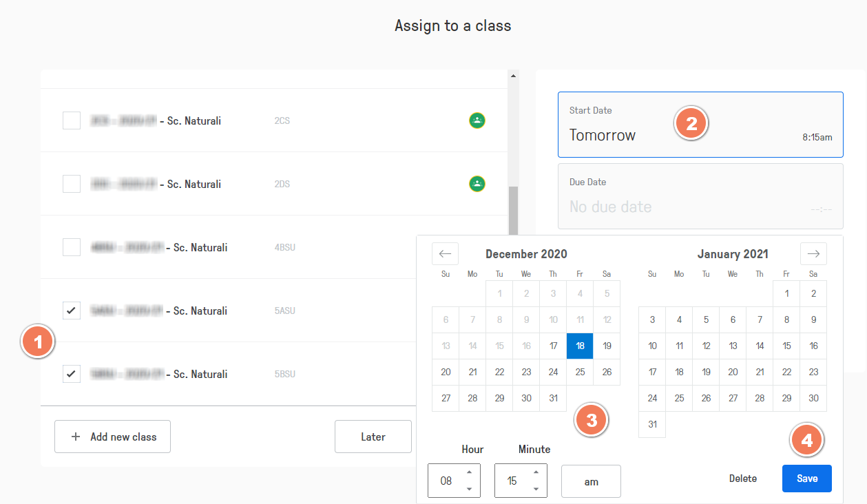Uncheck the 5ASU class checkbox
The width and height of the screenshot is (867, 504).
click(72, 311)
